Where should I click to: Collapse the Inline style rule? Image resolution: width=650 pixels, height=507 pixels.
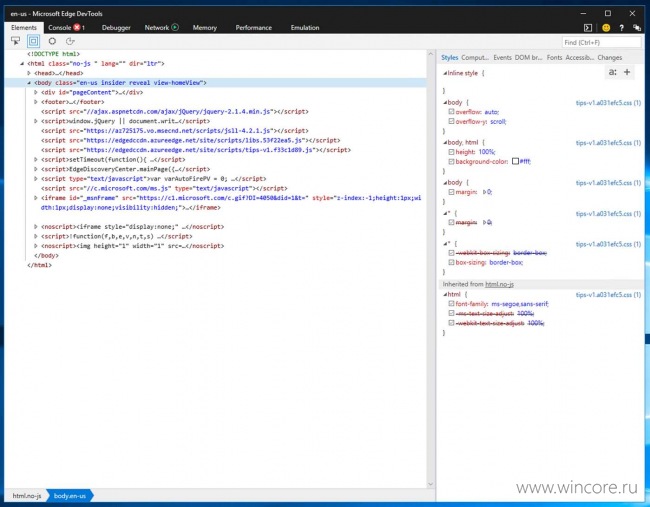[x=445, y=73]
